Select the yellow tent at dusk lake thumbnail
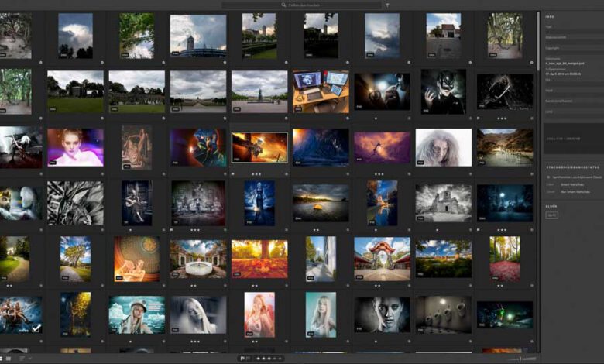The width and height of the screenshot is (604, 364). point(321,203)
